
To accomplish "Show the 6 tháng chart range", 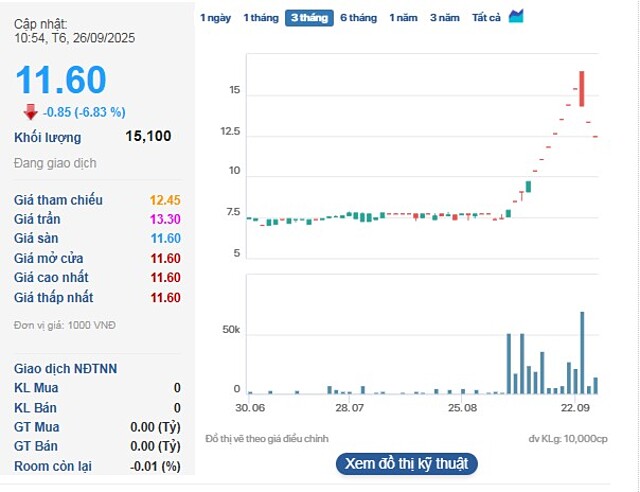I will 358,18.
